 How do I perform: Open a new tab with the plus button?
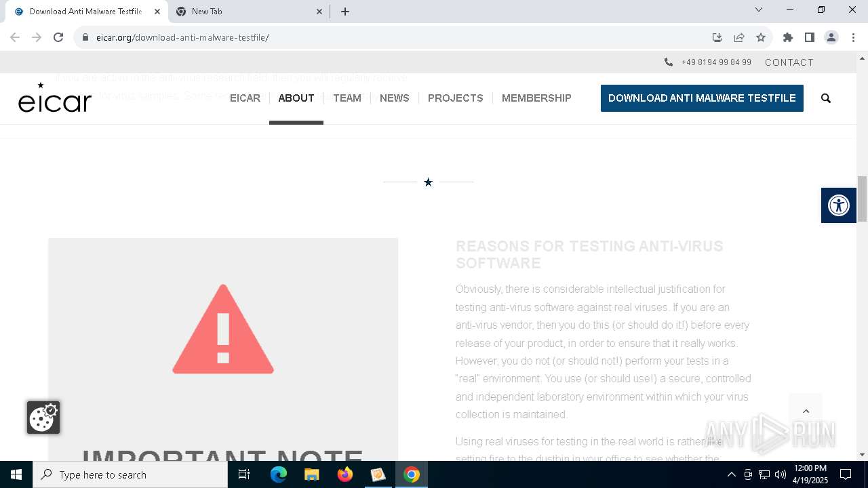(x=345, y=12)
